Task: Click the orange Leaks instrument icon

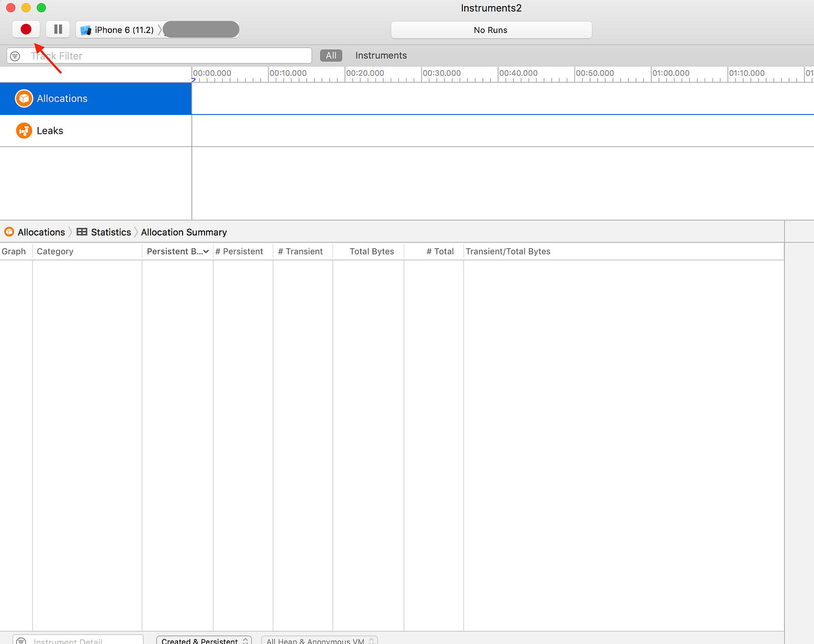Action: [x=24, y=131]
